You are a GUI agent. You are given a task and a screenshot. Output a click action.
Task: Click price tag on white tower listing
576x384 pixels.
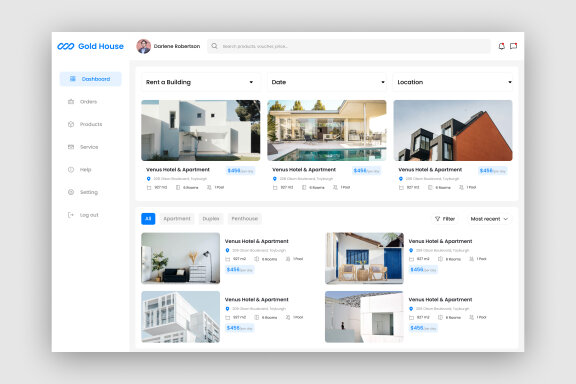(x=240, y=328)
